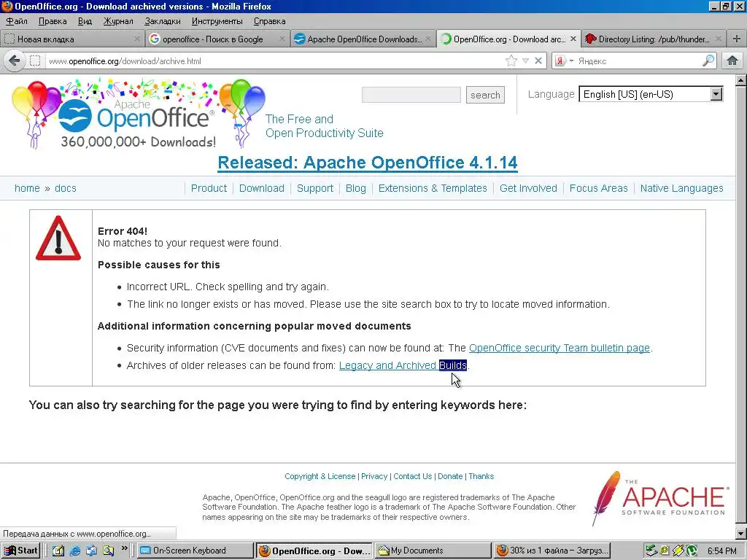Open the Product navigation link
The image size is (747, 560).
coord(209,188)
